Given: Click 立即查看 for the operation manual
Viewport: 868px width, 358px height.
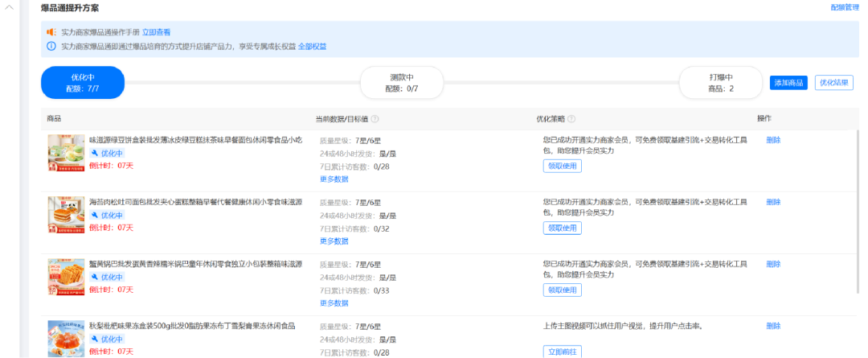Looking at the screenshot, I should (156, 32).
